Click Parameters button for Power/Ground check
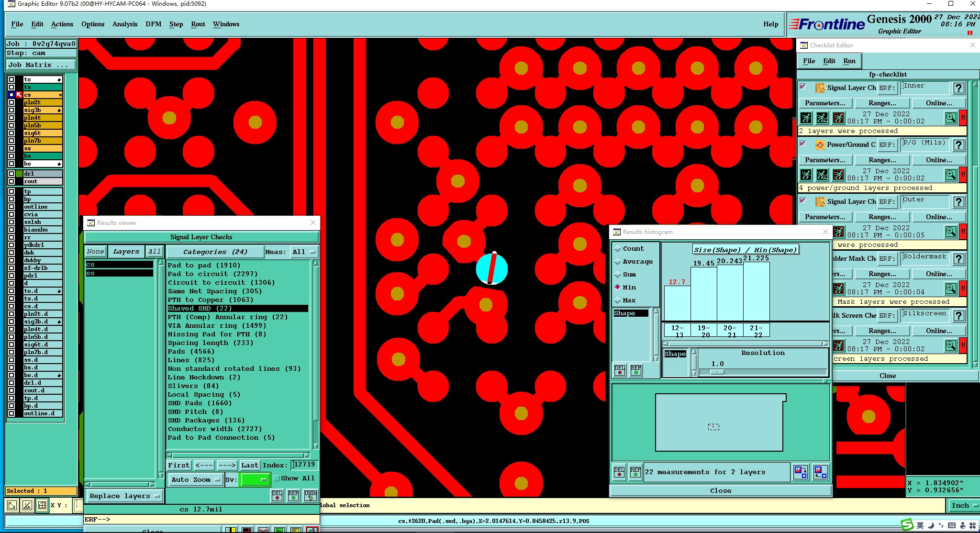This screenshot has width=980, height=533. [x=825, y=160]
